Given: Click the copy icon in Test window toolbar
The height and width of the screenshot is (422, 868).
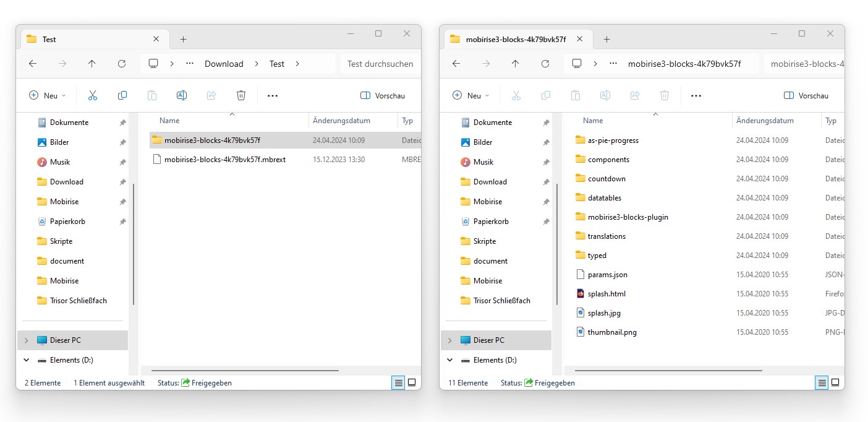Looking at the screenshot, I should click(x=122, y=95).
